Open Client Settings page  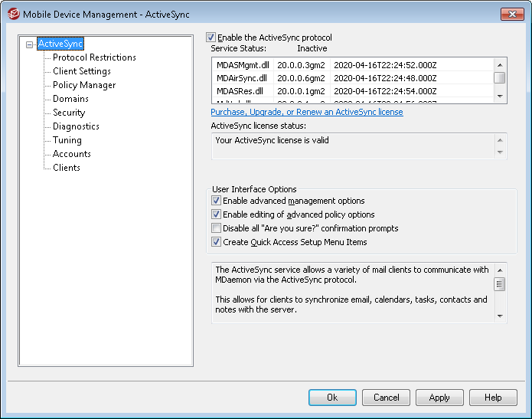[82, 71]
